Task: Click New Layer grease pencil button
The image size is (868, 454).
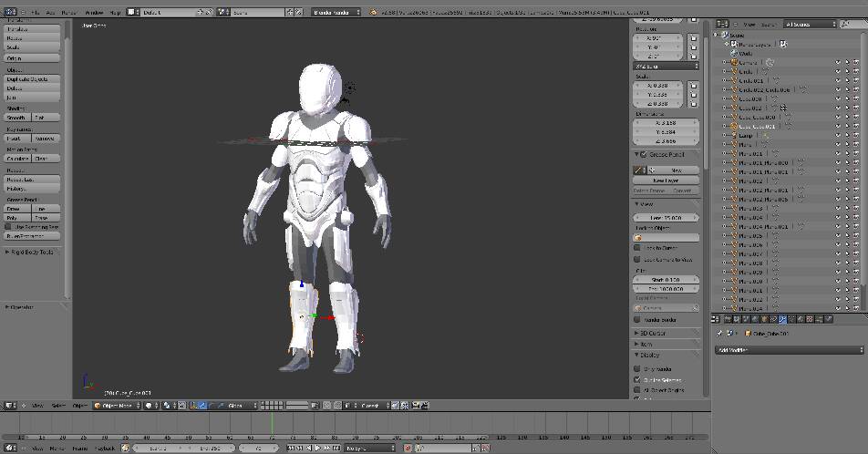Action: pyautogui.click(x=666, y=180)
